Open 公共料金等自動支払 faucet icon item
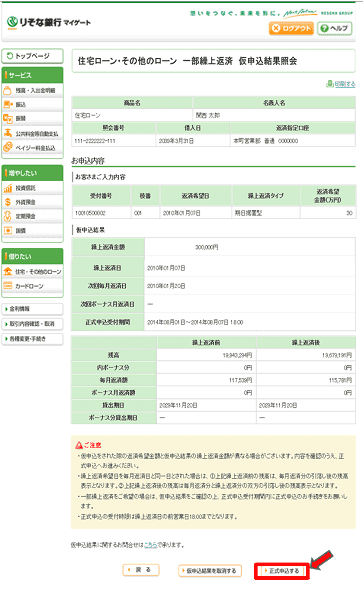 click(x=32, y=133)
